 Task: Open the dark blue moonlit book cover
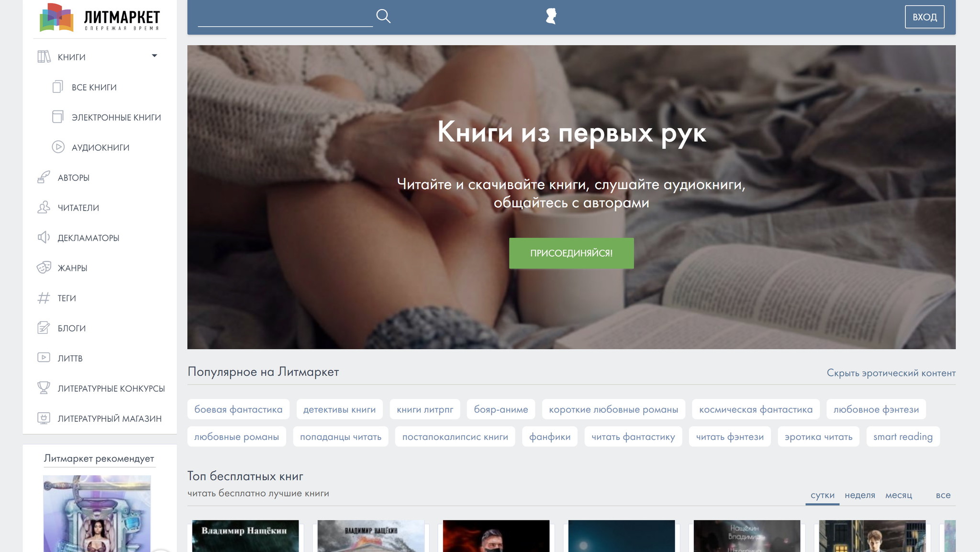[x=622, y=536]
